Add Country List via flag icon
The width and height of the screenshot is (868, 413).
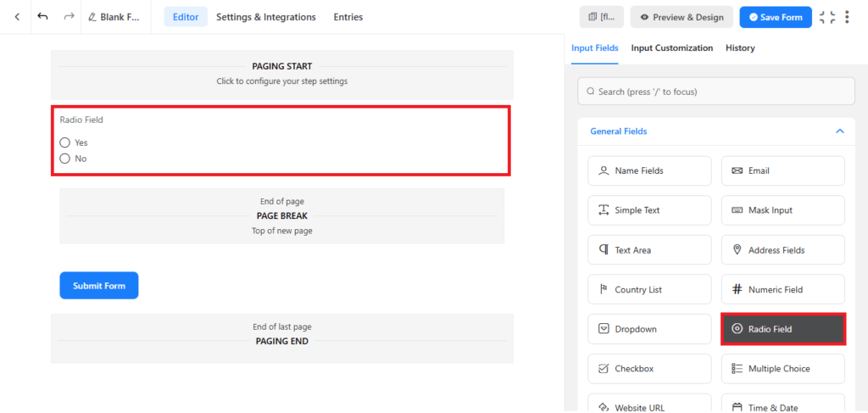(x=604, y=289)
